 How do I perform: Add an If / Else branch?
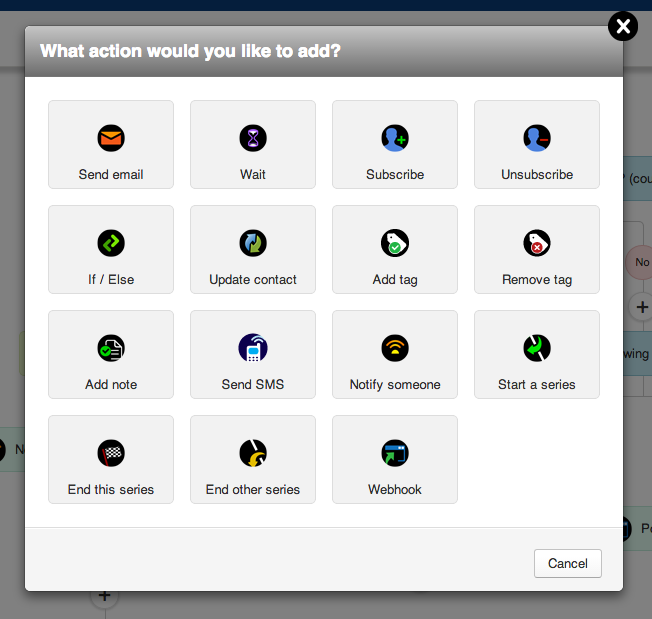pos(111,249)
